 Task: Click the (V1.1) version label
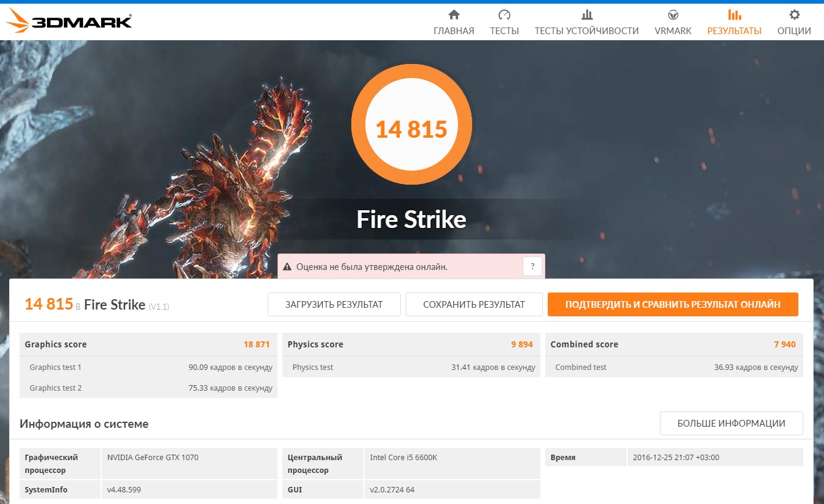click(159, 307)
